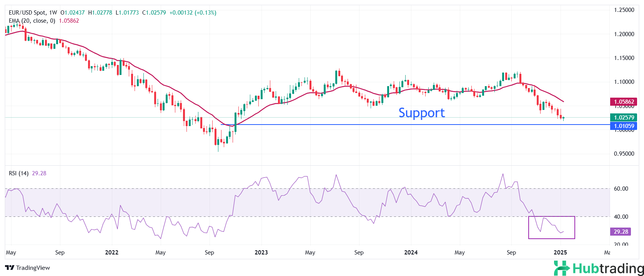The image size is (644, 276).
Task: Click the green Hubtrading logo icon
Action: (x=561, y=268)
